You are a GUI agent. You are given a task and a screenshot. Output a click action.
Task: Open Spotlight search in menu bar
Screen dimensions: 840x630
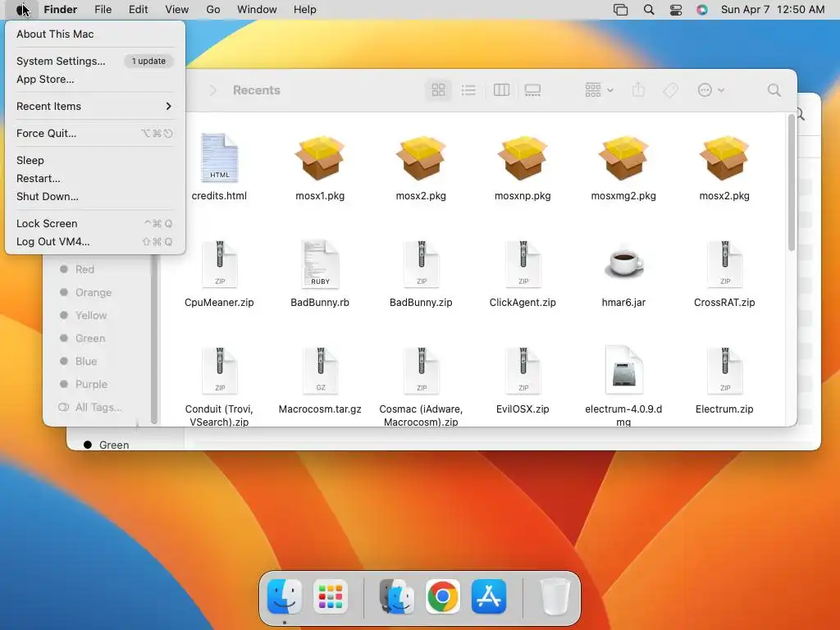[649, 10]
